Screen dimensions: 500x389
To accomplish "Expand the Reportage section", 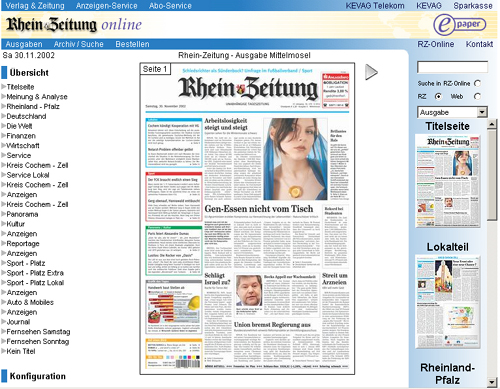I will (23, 244).
